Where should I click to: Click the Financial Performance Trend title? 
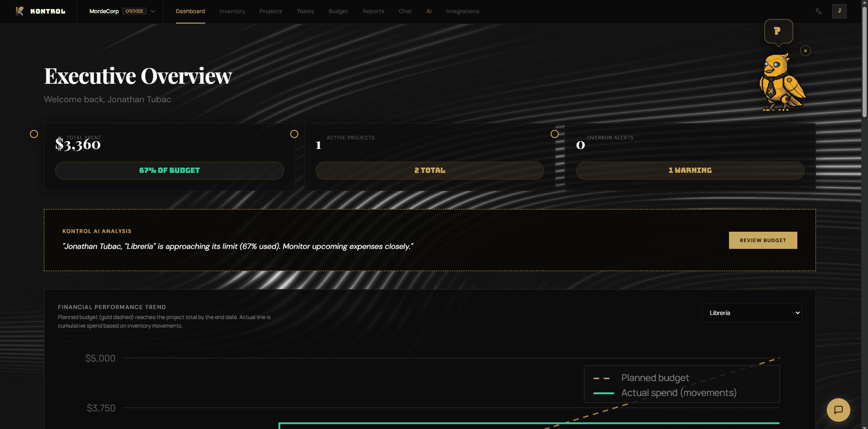112,307
